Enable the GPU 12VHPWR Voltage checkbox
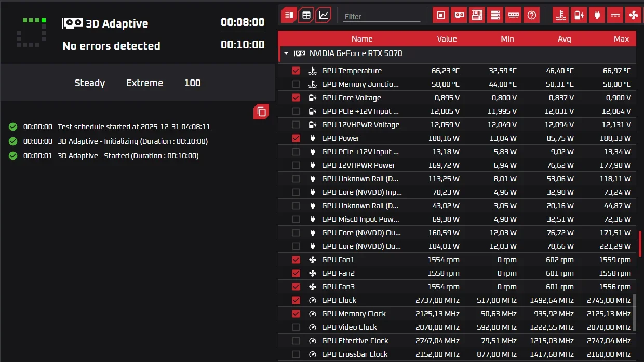 [296, 125]
